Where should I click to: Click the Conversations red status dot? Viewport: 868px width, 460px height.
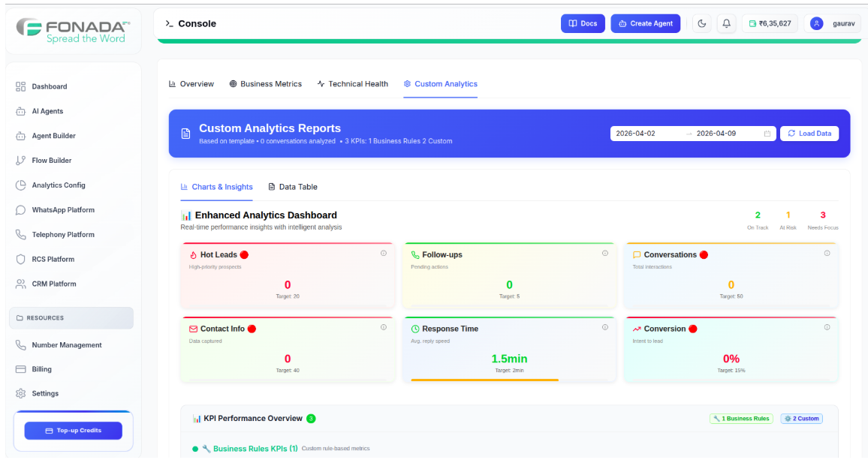click(704, 255)
